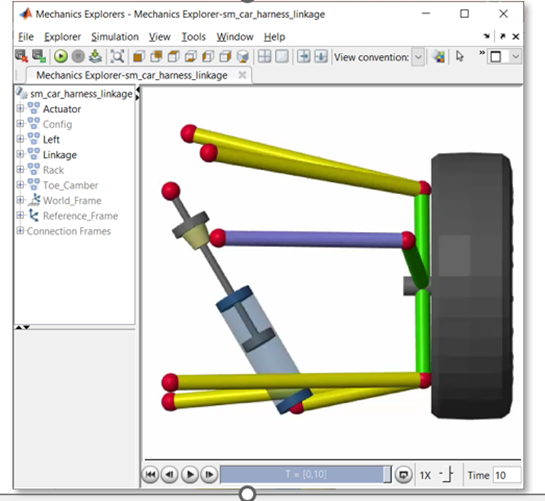Select the front view cube icon

pyautogui.click(x=139, y=56)
